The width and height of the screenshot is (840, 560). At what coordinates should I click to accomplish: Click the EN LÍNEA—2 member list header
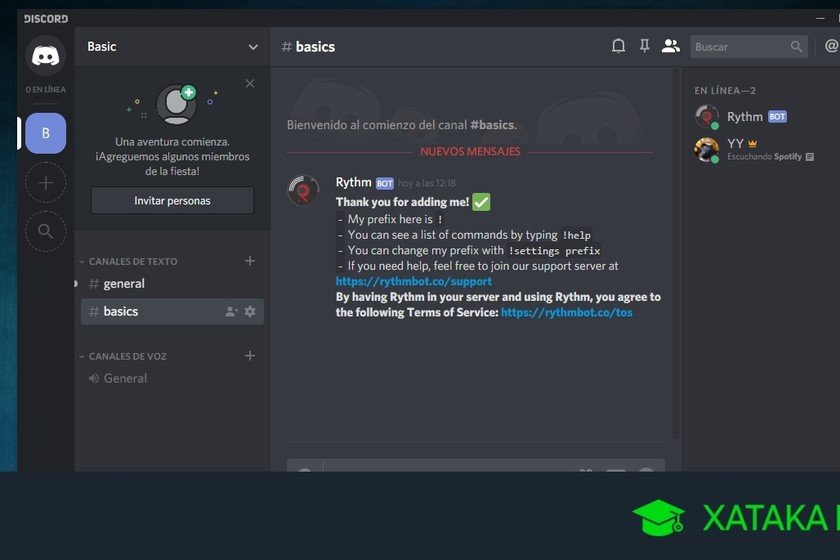725,91
